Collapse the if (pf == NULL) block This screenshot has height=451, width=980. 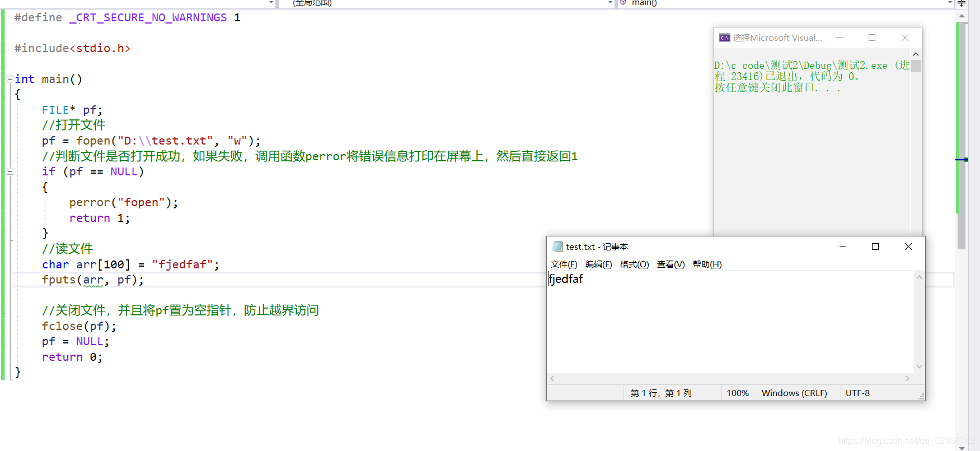[x=10, y=171]
